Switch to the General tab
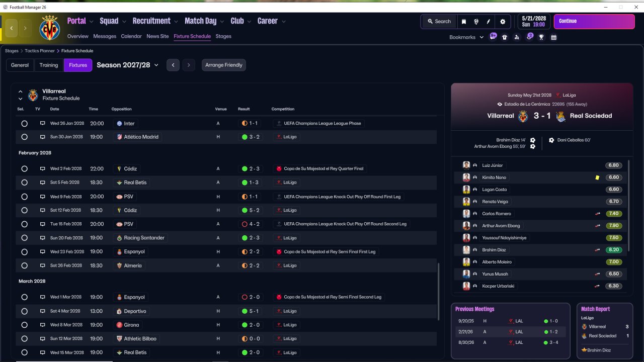The width and height of the screenshot is (644, 362). pyautogui.click(x=20, y=65)
